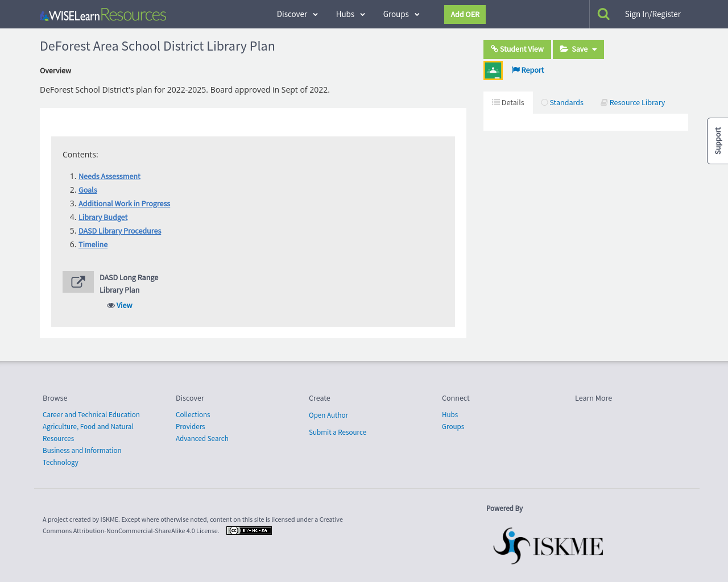
Task: Open the external link icon for DASD Long Range Library Plan
Action: 78,281
